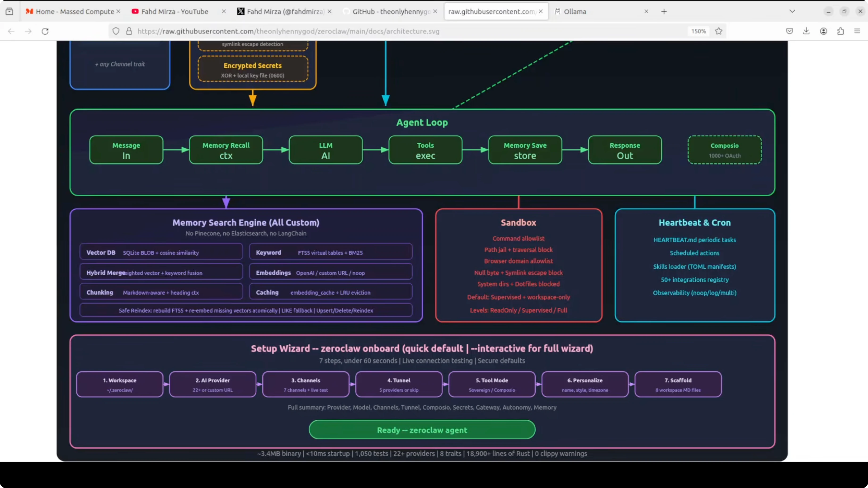Switch to the Fahd Mirza YouTube tab

tap(175, 12)
